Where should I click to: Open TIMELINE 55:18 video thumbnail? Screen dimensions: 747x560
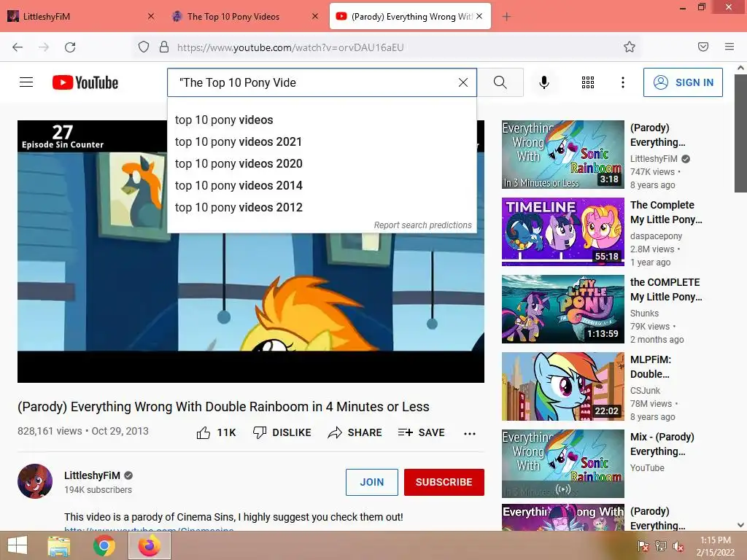pyautogui.click(x=562, y=231)
